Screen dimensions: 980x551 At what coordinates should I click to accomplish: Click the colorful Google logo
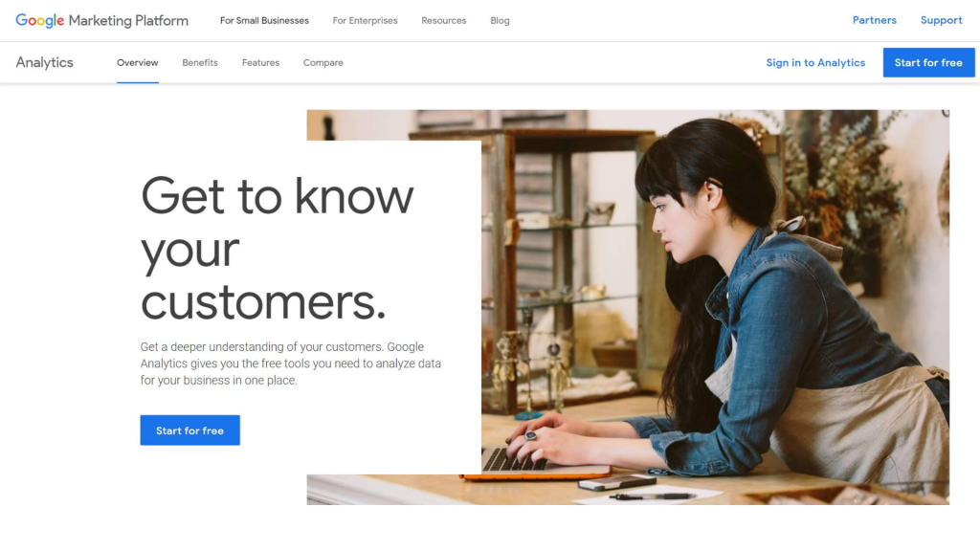(x=39, y=21)
